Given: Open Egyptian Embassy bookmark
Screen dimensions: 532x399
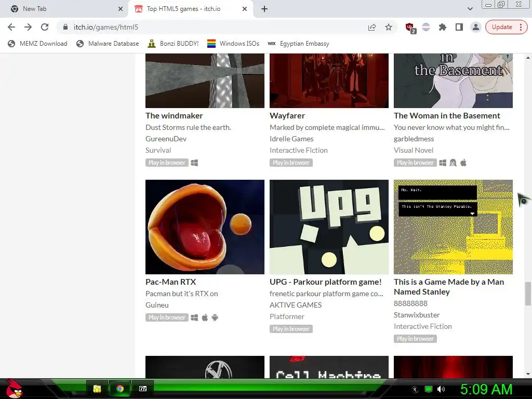Looking at the screenshot, I should coord(298,44).
